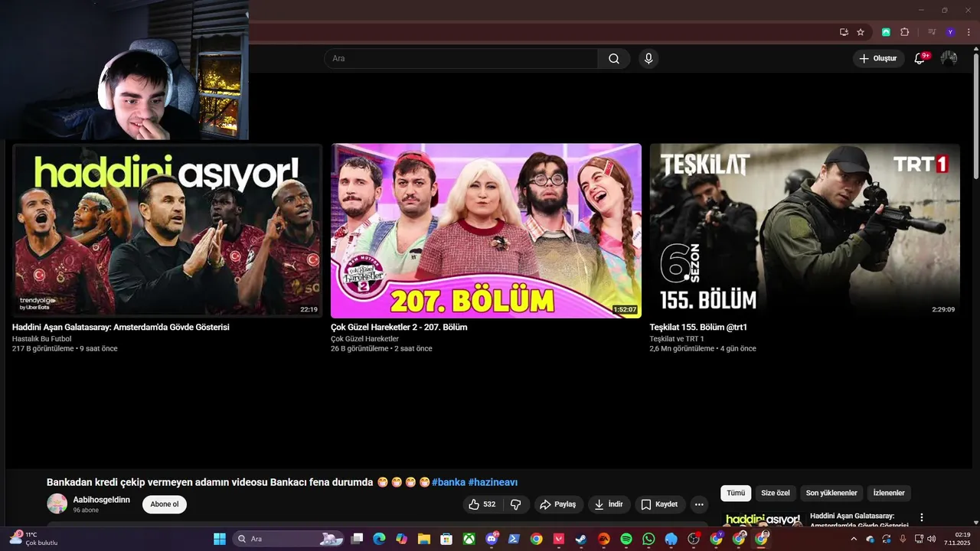Open Spotify from the taskbar
The width and height of the screenshot is (980, 551).
point(626,539)
